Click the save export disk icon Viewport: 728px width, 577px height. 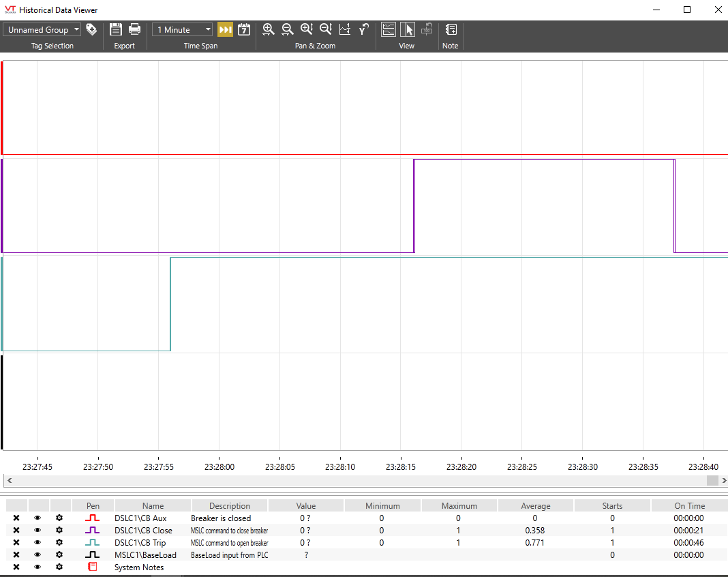pos(116,30)
